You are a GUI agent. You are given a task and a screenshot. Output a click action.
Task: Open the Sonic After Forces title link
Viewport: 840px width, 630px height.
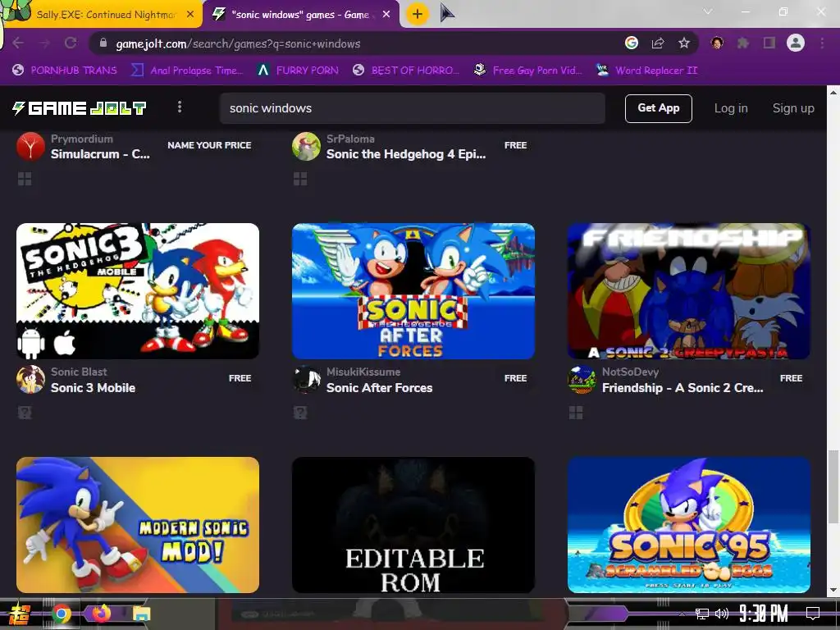379,388
